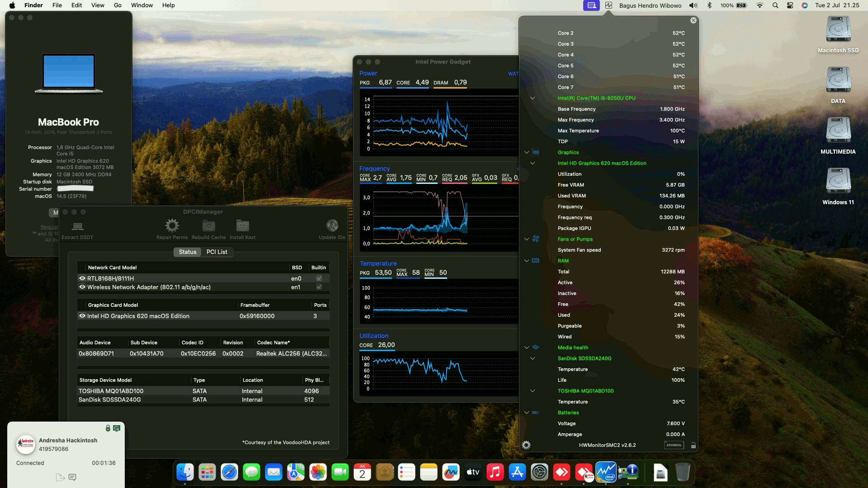Open Control Center from menu bar
Viewport: 868px width, 488px height.
[790, 5]
